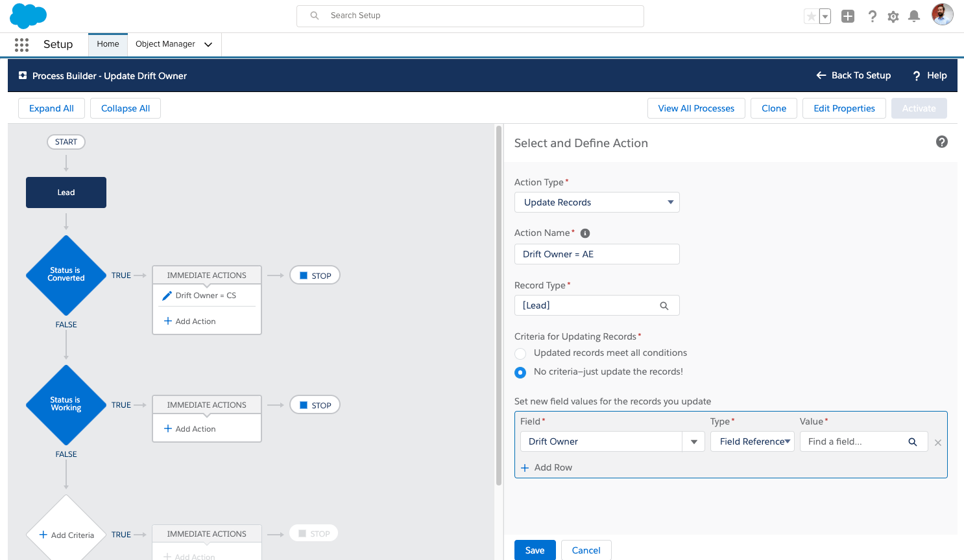This screenshot has height=560, width=964.
Task: Click STOP after Status is Converted actions
Action: click(315, 275)
